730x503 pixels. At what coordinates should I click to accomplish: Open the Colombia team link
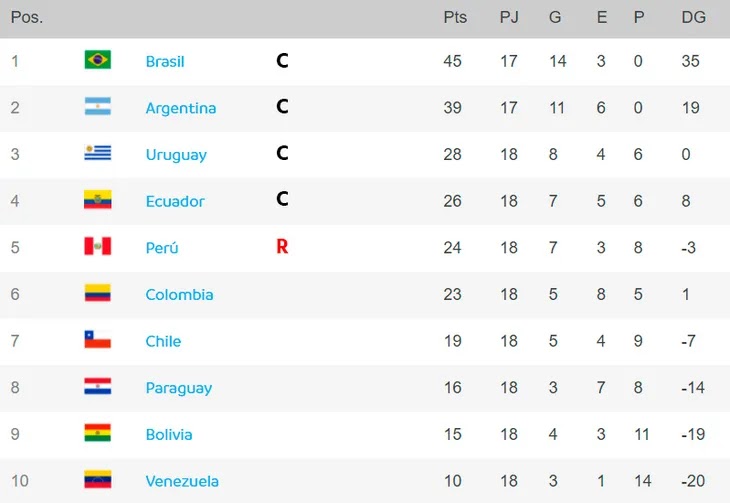coord(179,294)
